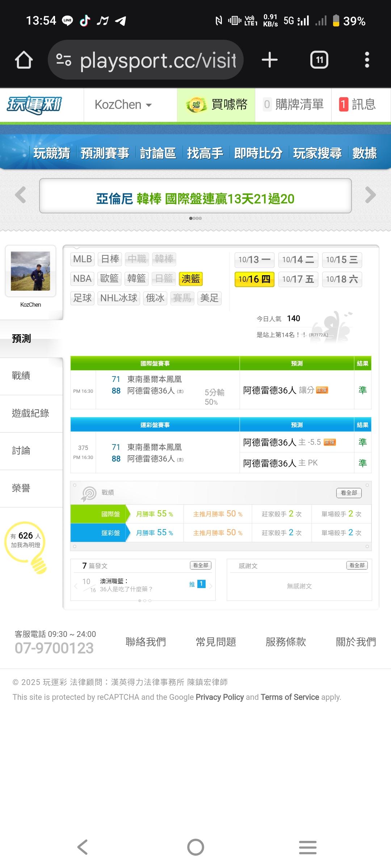Open post 36人是吃了什麼藥？
Image resolution: width=391 pixels, height=868 pixels.
(x=126, y=589)
